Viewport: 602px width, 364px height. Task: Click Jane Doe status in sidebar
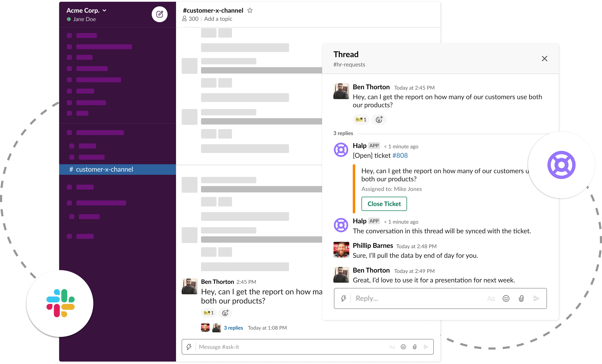(x=81, y=19)
